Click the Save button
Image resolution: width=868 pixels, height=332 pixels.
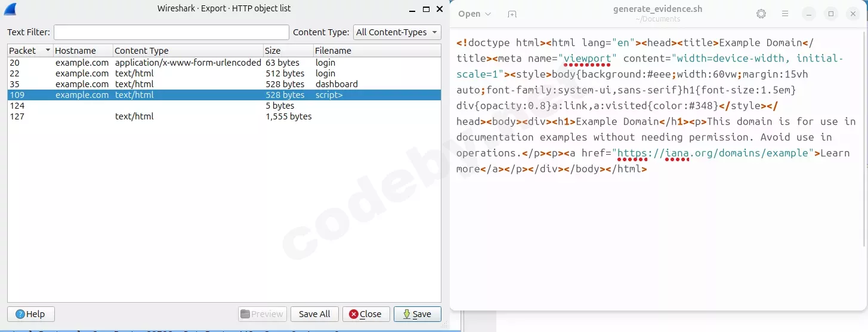pos(417,314)
